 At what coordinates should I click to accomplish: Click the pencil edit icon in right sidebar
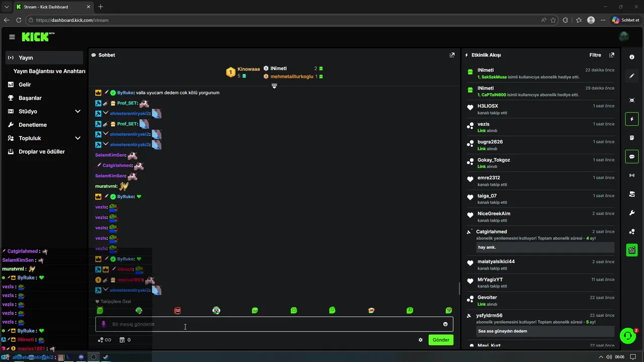pyautogui.click(x=632, y=76)
